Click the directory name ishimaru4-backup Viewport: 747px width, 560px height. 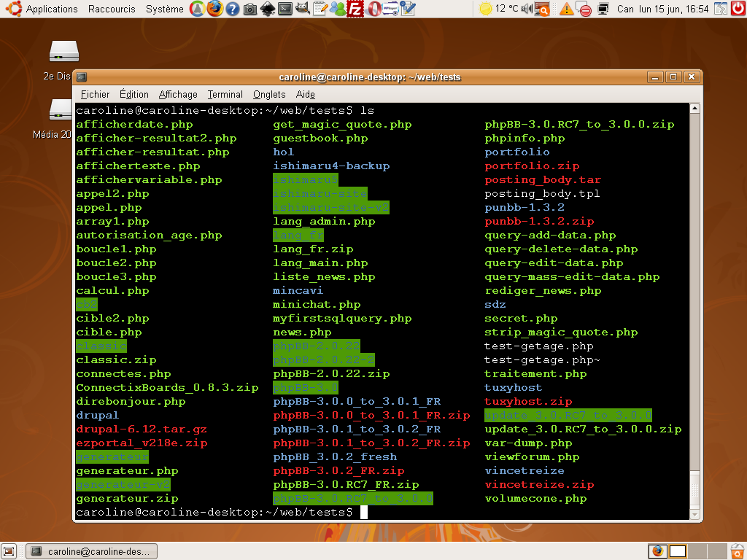point(331,166)
